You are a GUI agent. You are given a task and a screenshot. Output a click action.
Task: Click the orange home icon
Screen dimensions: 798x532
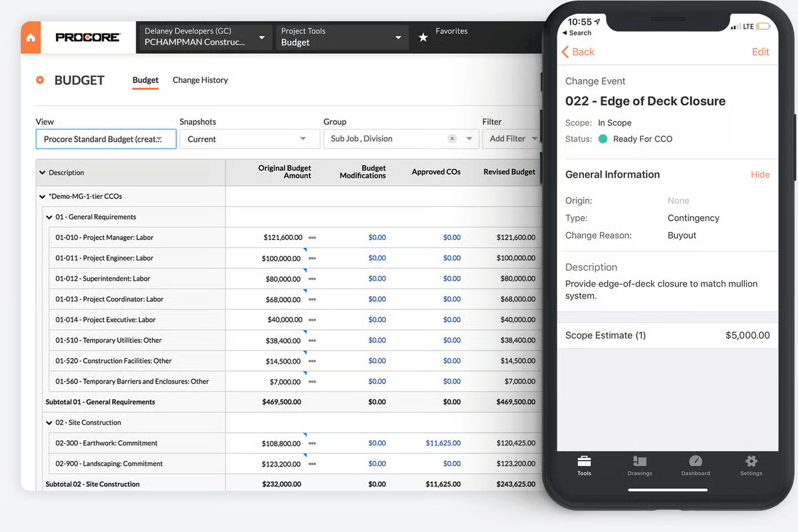click(30, 37)
